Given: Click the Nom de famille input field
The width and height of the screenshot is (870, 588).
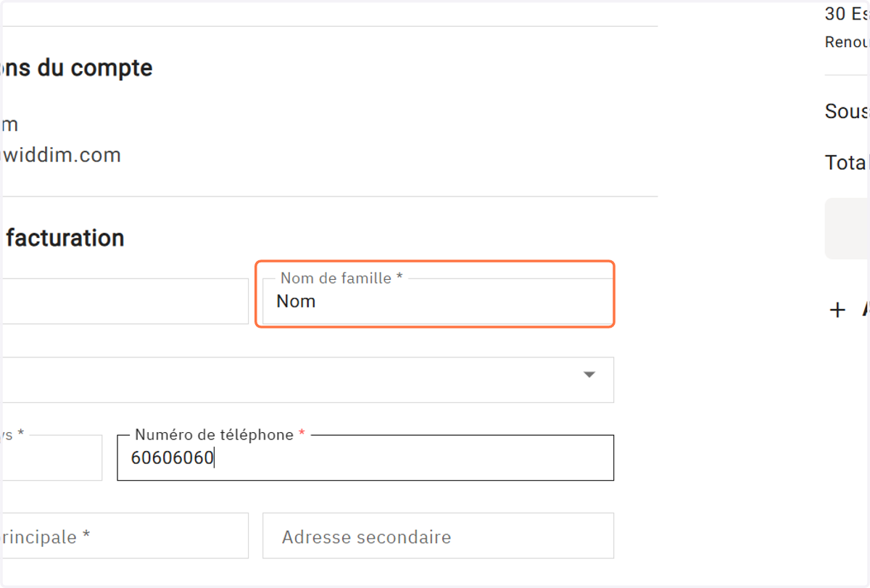Looking at the screenshot, I should pyautogui.click(x=438, y=301).
